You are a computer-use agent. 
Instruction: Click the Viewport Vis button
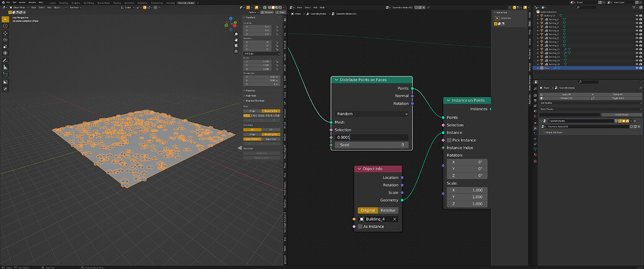(x=566, y=98)
